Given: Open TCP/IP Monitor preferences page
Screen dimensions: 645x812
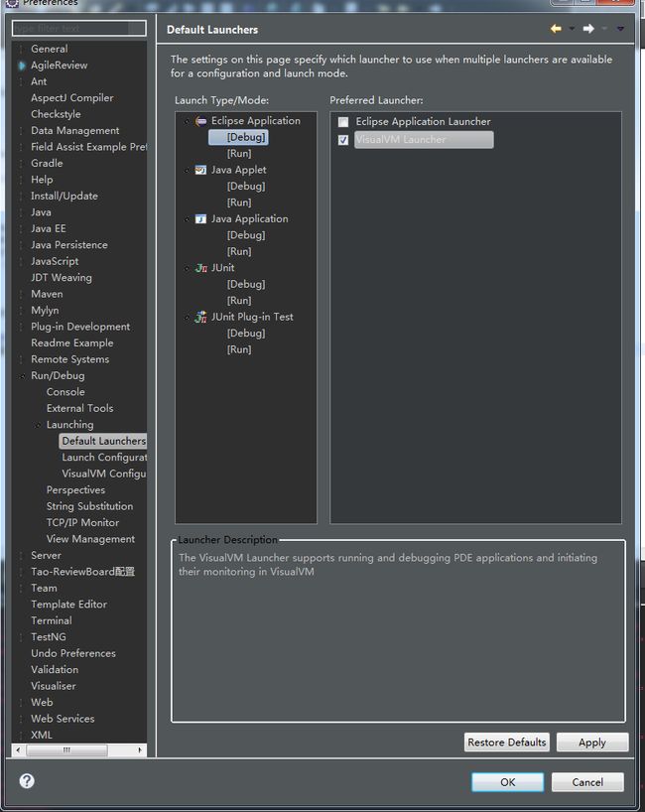Looking at the screenshot, I should click(82, 523).
